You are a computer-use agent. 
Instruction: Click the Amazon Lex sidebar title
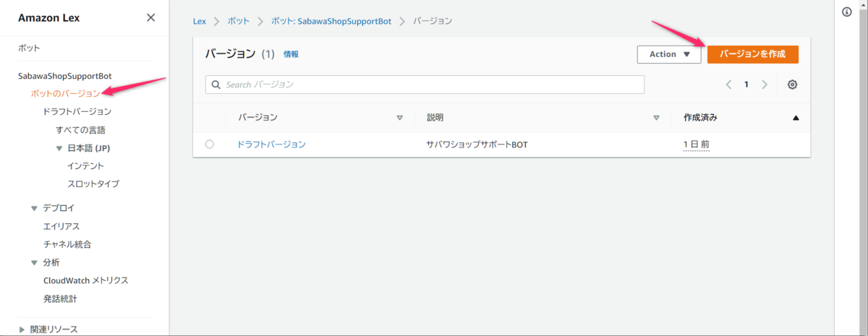(50, 17)
